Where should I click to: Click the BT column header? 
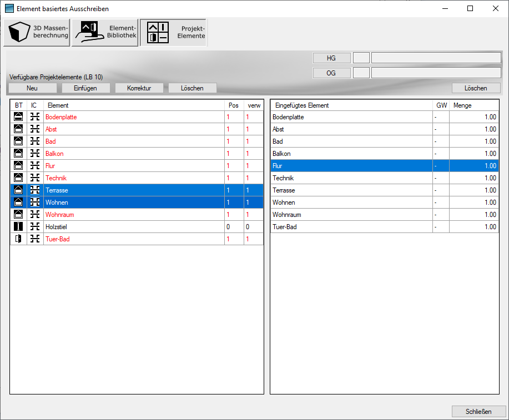pos(18,105)
